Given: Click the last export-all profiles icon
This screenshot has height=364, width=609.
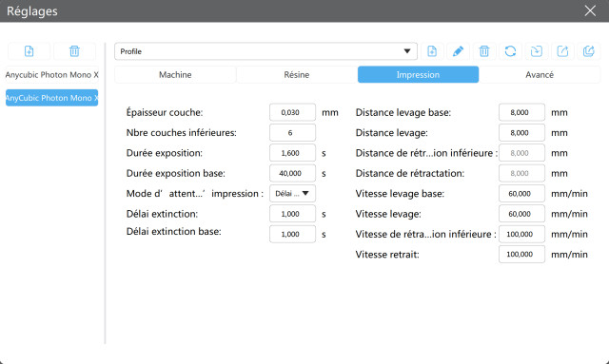Looking at the screenshot, I should tap(589, 51).
